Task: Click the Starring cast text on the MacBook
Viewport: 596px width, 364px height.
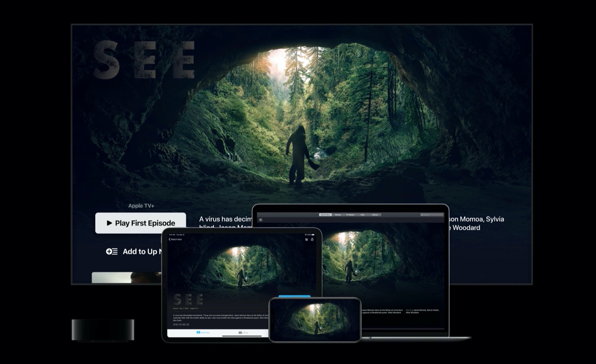Action: click(x=422, y=311)
